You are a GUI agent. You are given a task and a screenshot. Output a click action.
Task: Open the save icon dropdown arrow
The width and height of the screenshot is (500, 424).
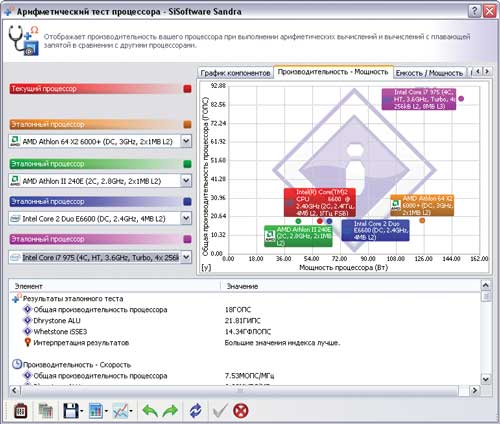coord(82,411)
